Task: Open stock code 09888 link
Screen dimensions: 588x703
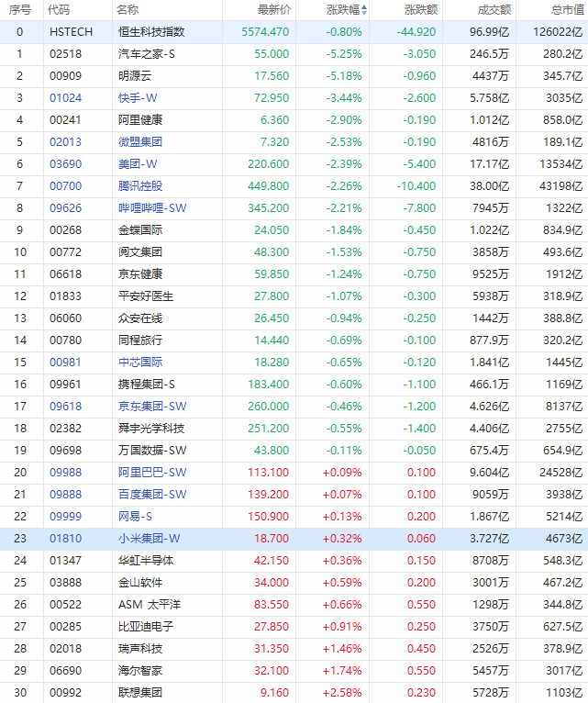Action: pyautogui.click(x=66, y=494)
